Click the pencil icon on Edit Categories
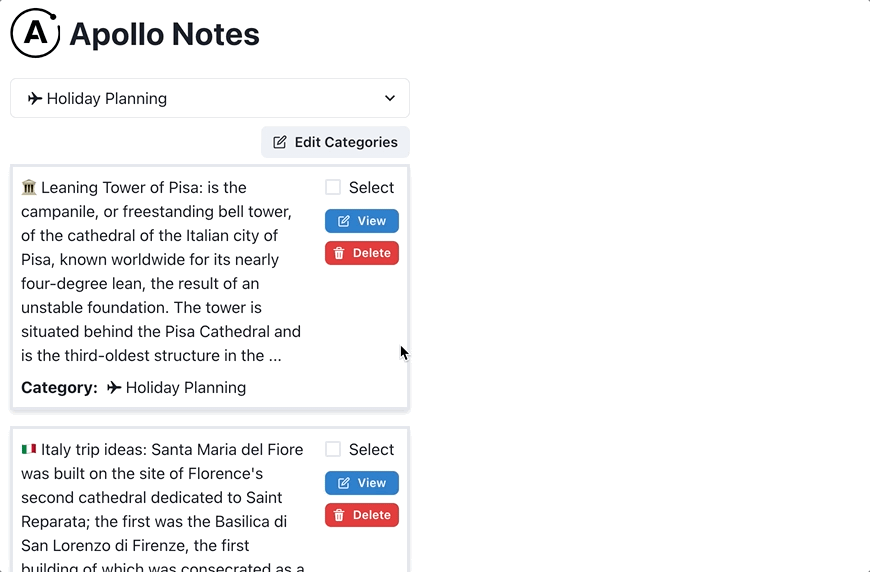 tap(280, 142)
